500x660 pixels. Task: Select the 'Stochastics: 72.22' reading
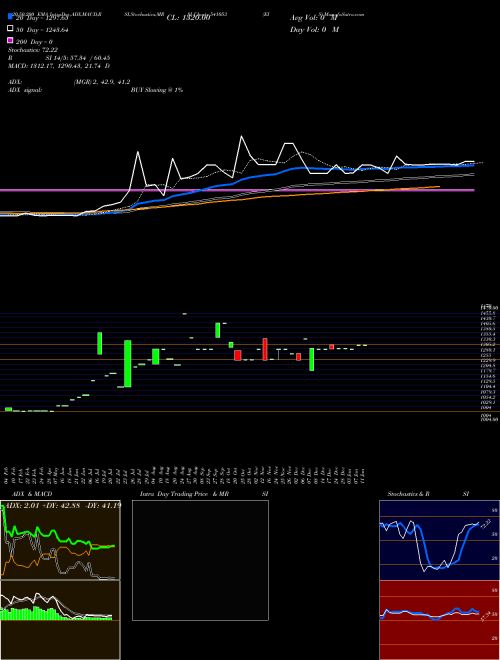33,50
